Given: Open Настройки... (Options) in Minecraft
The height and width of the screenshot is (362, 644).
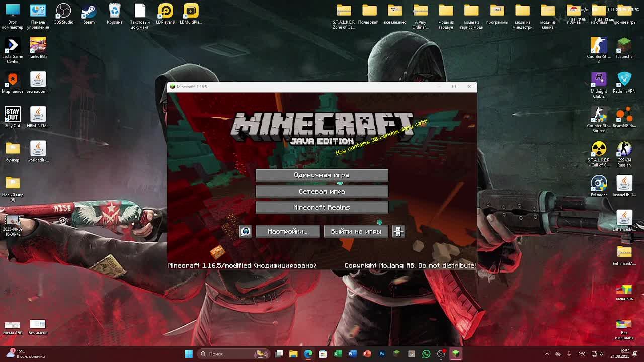Looking at the screenshot, I should tap(287, 231).
